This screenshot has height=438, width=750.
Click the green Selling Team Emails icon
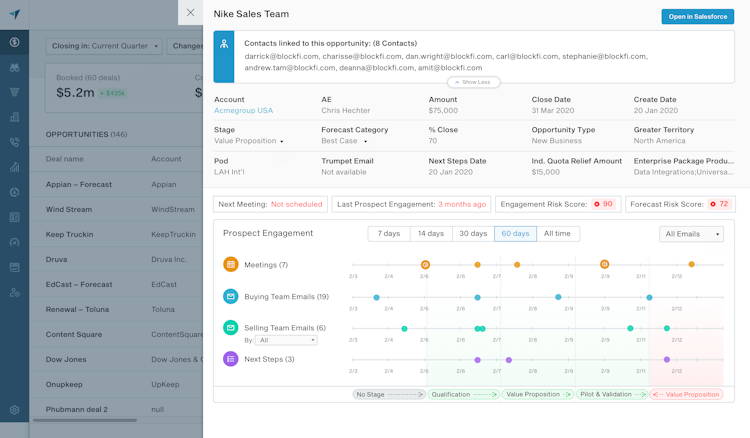tap(231, 328)
